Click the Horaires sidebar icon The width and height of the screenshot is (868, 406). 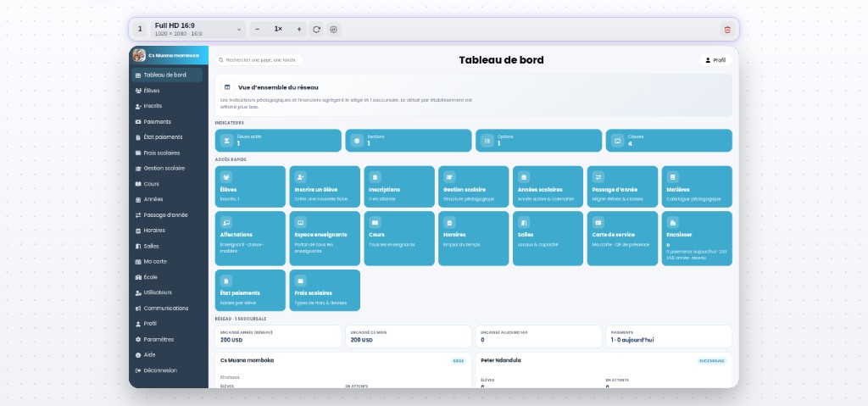[138, 231]
